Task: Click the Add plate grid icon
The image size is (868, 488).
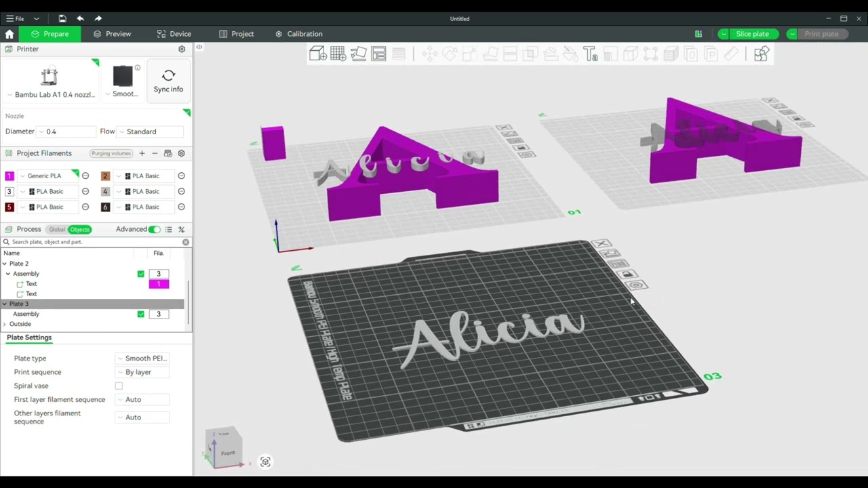Action: pos(338,54)
